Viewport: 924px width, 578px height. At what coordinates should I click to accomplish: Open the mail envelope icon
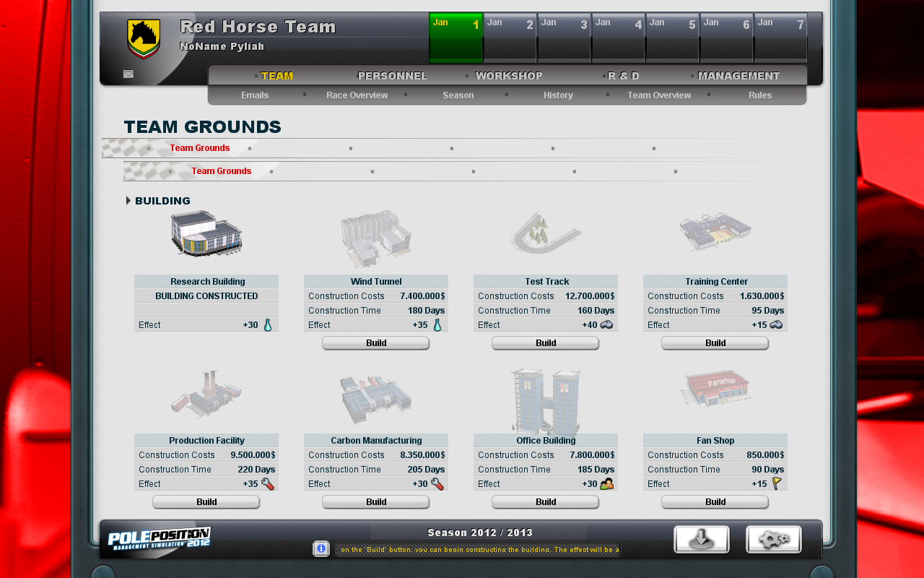(128, 74)
